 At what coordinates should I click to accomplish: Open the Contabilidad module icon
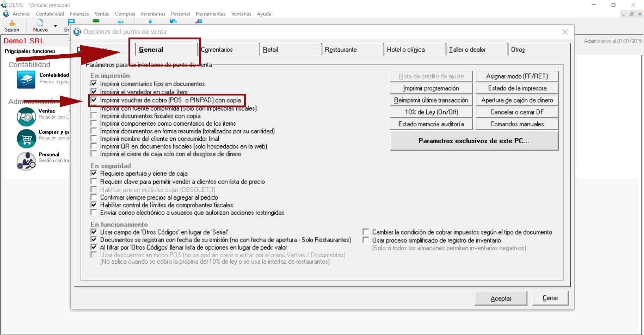tap(26, 79)
